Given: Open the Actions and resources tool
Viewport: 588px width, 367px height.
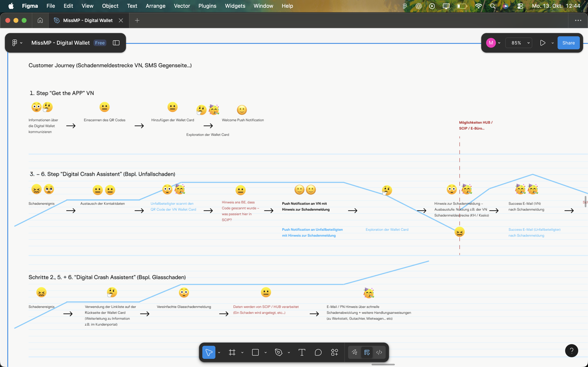Looking at the screenshot, I should [x=334, y=352].
